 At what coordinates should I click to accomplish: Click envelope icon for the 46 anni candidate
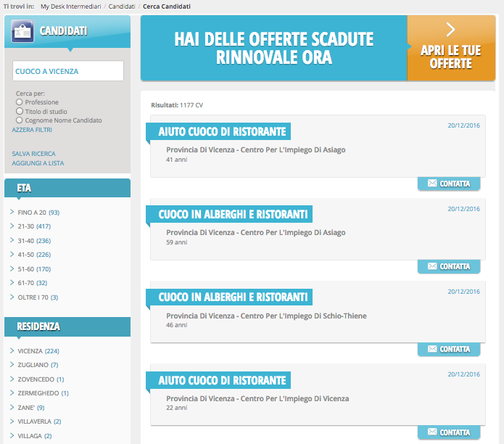click(432, 349)
